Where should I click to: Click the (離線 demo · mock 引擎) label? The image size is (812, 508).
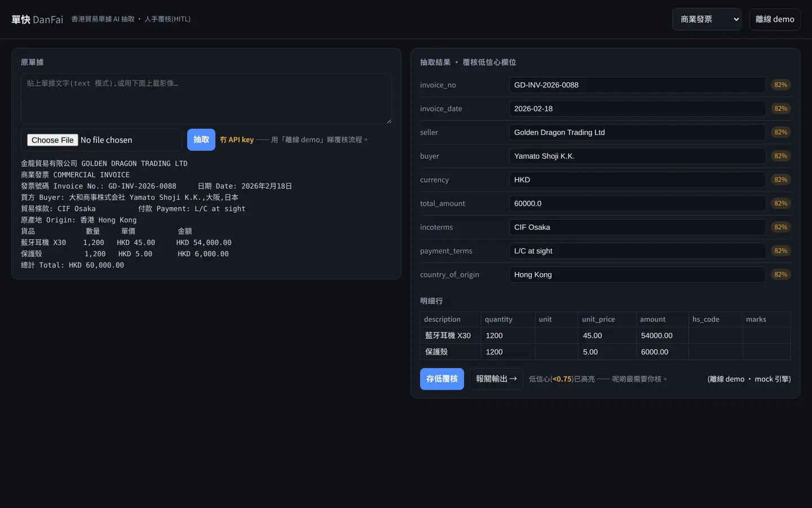click(749, 379)
